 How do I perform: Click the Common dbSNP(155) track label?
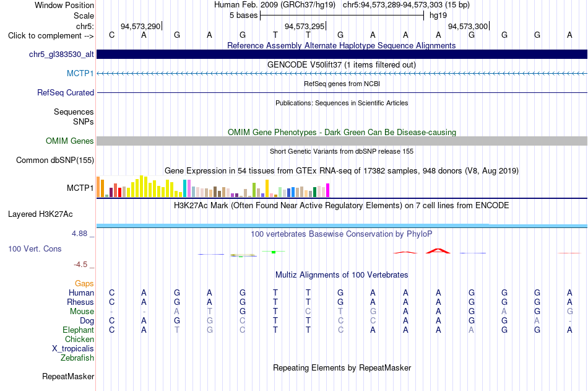[x=55, y=160]
